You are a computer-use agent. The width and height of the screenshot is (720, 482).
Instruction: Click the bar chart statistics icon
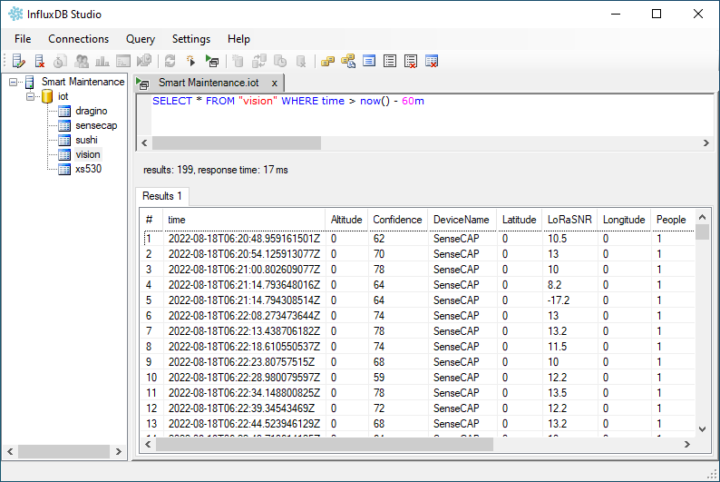[x=102, y=61]
